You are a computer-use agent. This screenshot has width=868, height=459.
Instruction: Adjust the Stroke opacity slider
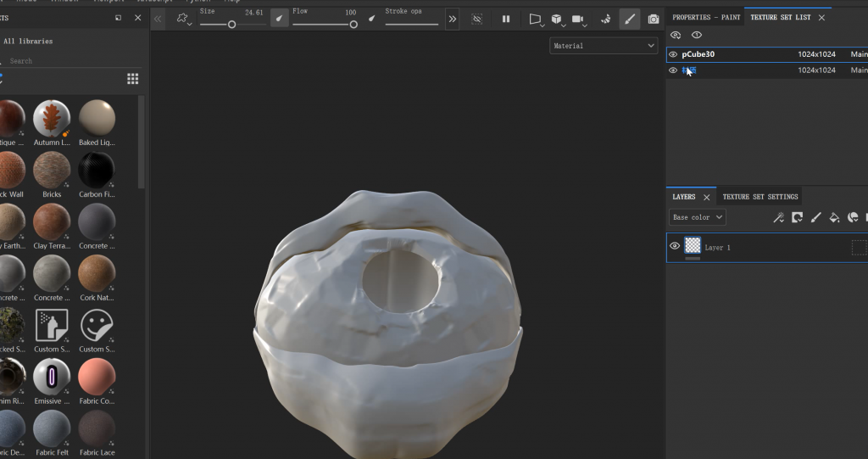tap(411, 25)
